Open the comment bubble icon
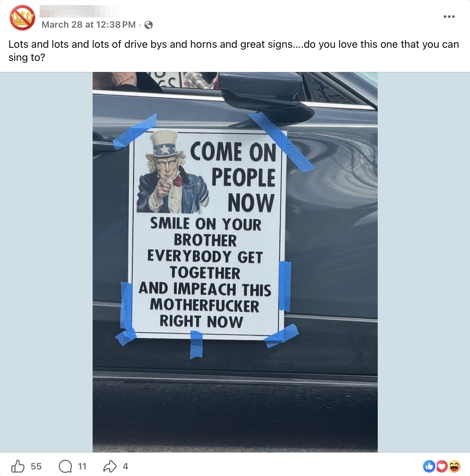This screenshot has width=470, height=476. [x=65, y=466]
